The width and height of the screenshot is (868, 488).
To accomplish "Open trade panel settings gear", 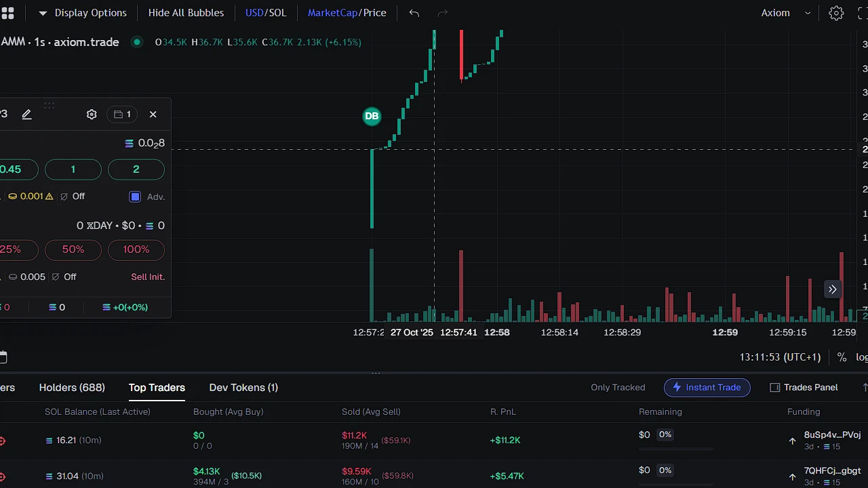I will click(92, 115).
